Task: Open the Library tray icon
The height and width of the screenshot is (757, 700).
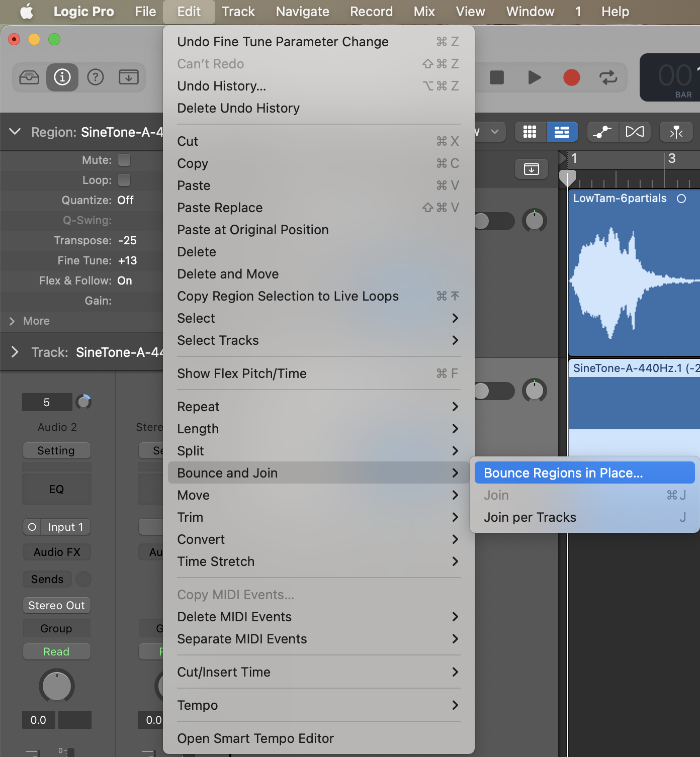Action: point(29,77)
